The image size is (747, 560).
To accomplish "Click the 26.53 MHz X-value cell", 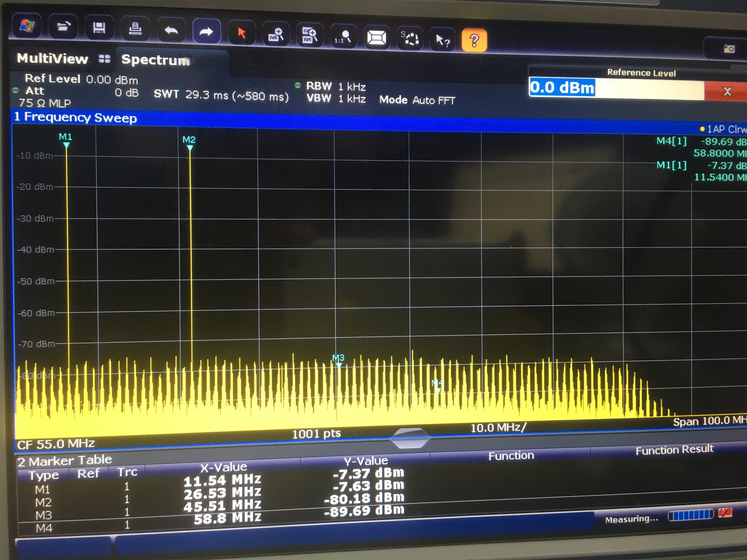I will [222, 493].
